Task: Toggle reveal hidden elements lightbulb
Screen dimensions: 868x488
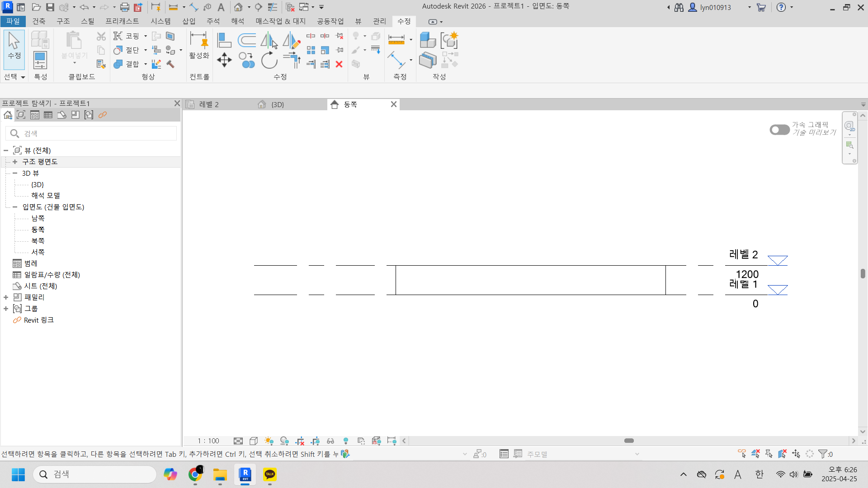Action: point(346,441)
